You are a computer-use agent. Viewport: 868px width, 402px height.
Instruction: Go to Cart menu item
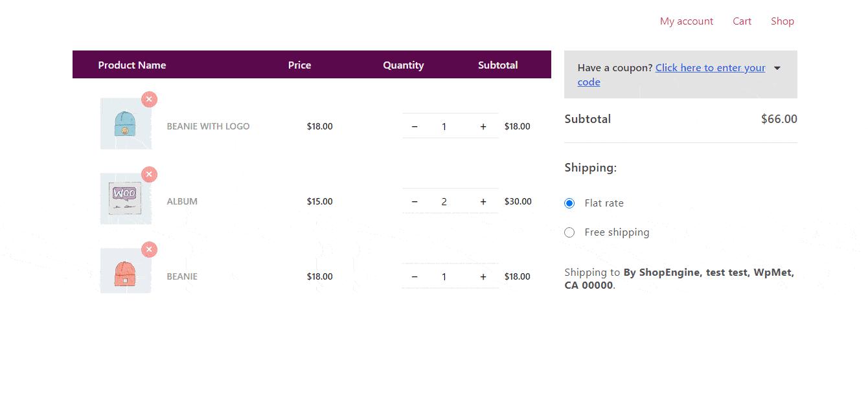click(x=742, y=21)
